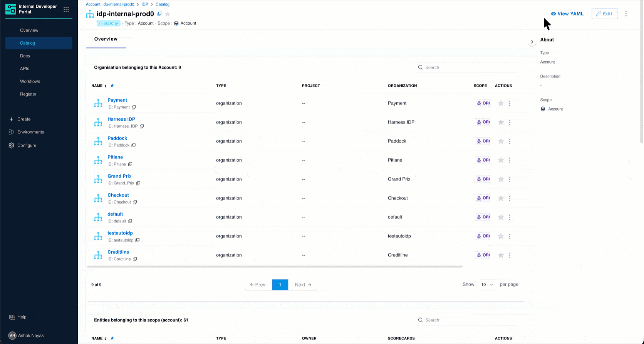The height and width of the screenshot is (344, 644).
Task: Copy the default ID
Action: [130, 221]
